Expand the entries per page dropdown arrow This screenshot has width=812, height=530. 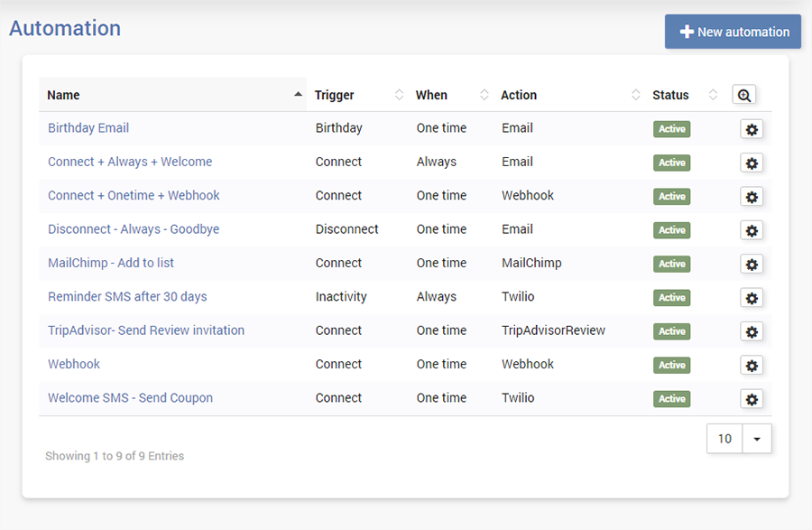[756, 439]
